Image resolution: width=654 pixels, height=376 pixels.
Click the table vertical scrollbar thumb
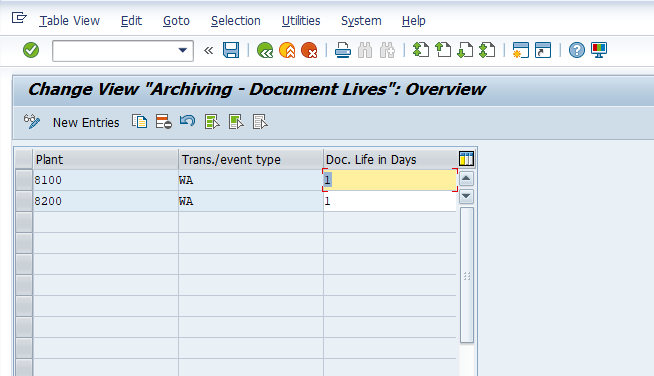tap(467, 275)
